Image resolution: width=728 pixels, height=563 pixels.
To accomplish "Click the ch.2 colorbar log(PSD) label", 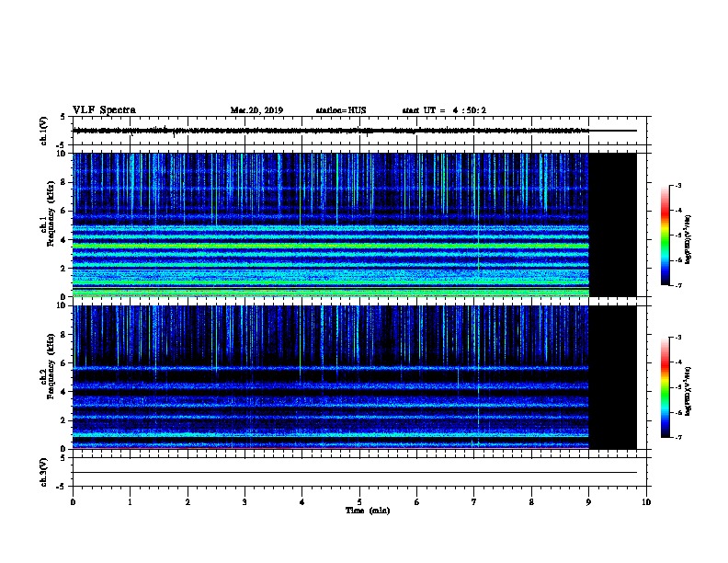I will (688, 391).
